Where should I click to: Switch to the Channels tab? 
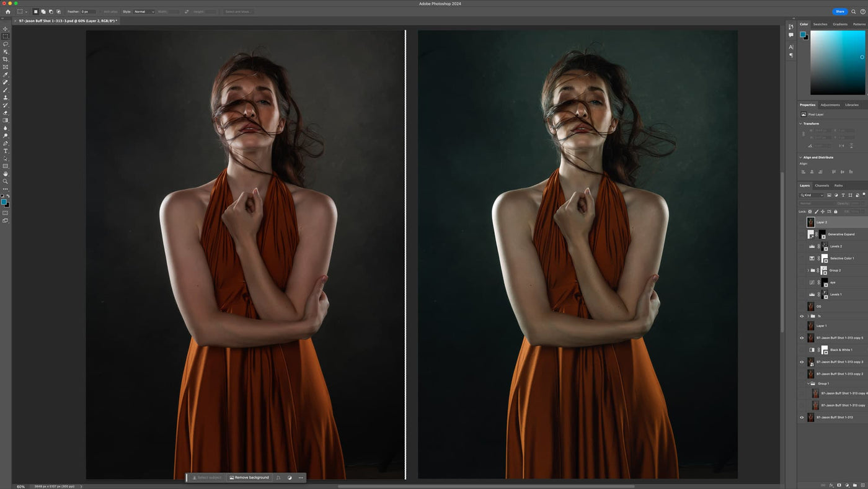pyautogui.click(x=822, y=186)
